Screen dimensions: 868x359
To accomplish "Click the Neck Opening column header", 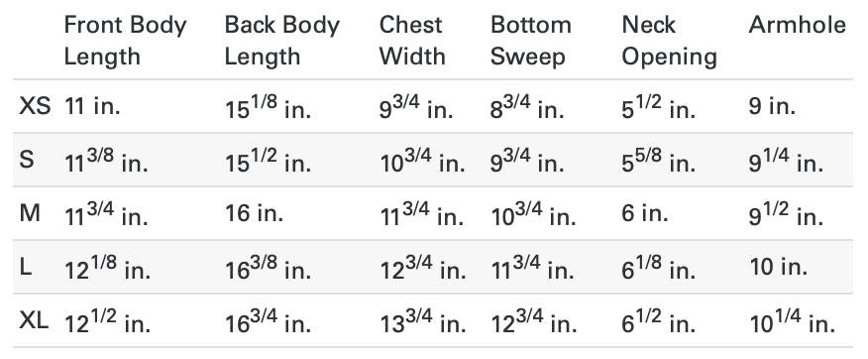I will point(669,41).
